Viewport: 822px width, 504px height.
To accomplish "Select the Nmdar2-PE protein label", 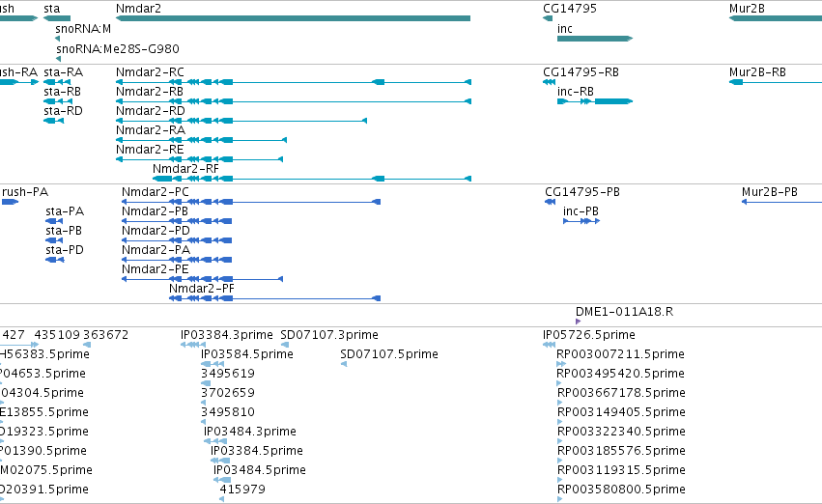I will (156, 269).
